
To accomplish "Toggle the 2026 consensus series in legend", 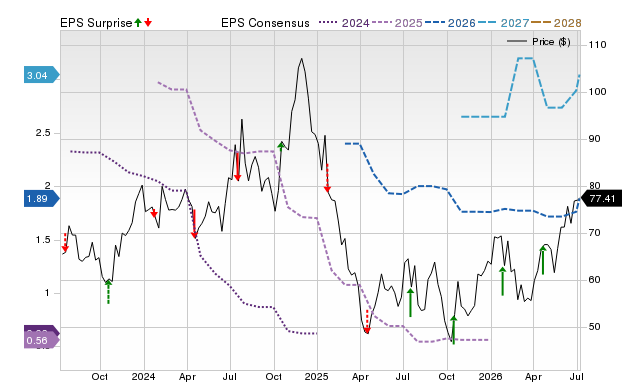I will (x=450, y=23).
